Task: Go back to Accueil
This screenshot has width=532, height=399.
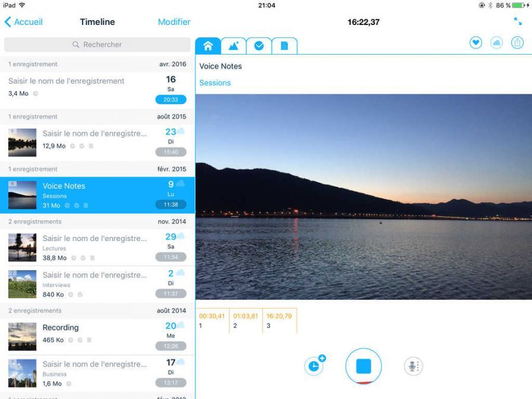Action: coord(24,22)
